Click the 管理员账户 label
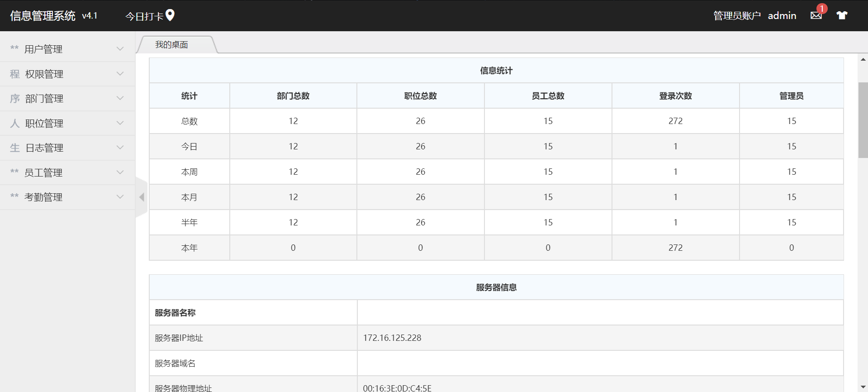Image resolution: width=868 pixels, height=392 pixels. click(737, 16)
